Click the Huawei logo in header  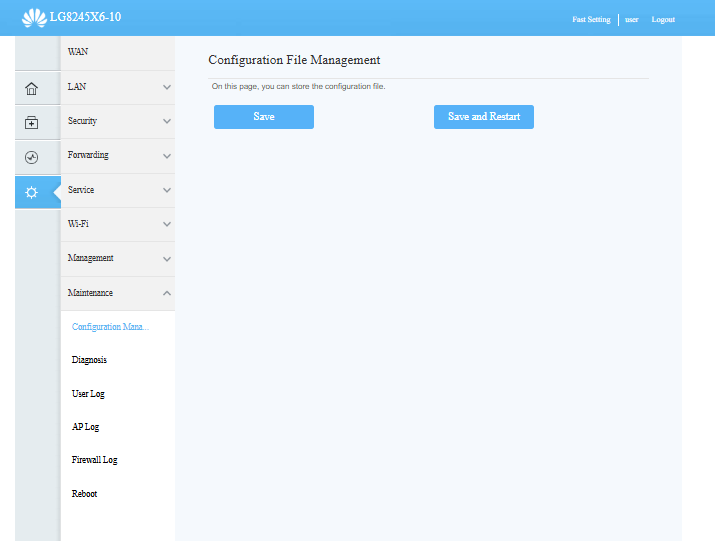click(34, 18)
